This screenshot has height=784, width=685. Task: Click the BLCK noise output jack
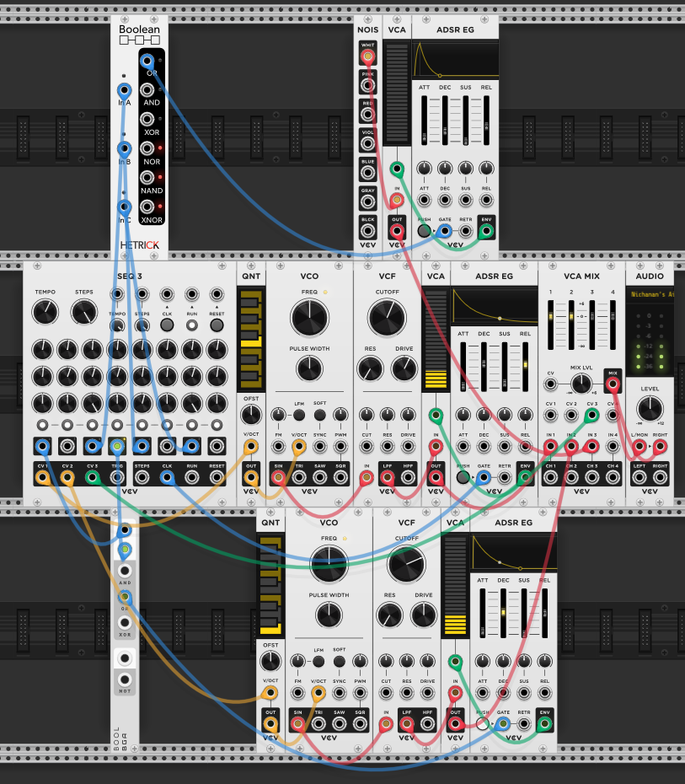click(x=367, y=231)
